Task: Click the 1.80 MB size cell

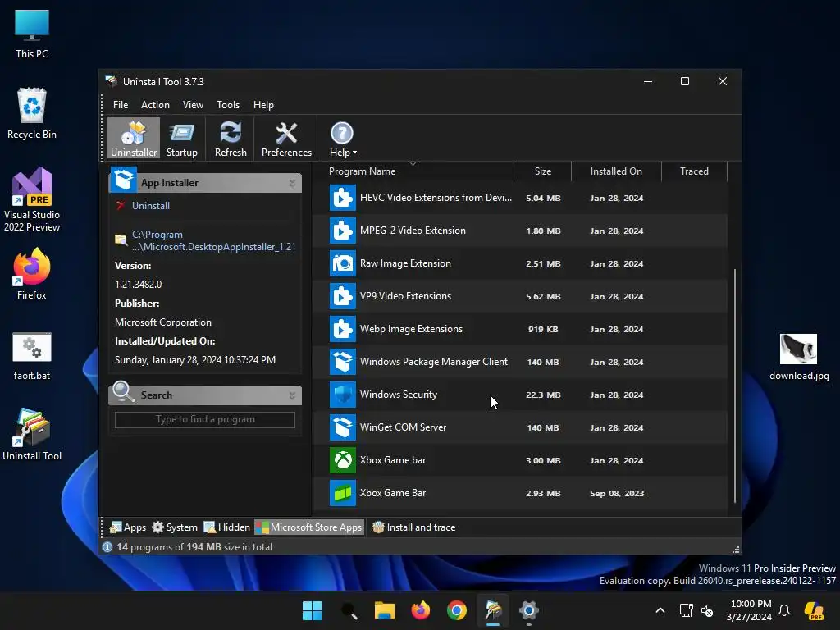Action: 543,231
